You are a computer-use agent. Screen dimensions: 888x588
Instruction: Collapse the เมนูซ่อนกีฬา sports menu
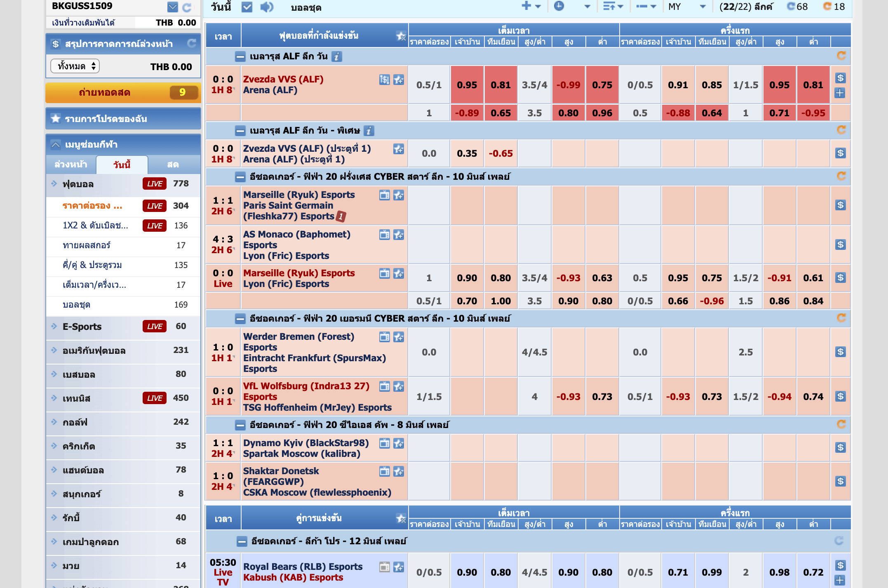coord(55,144)
